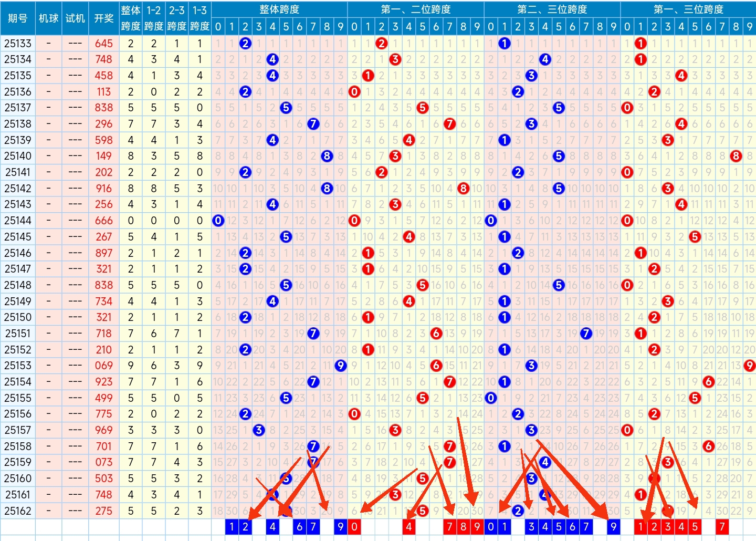This screenshot has width=756, height=541.
Task: Click the red circle 2 in row 25133
Action: 382,44
